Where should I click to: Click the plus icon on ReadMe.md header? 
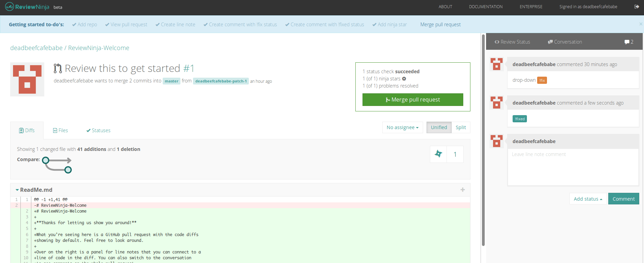pyautogui.click(x=463, y=190)
